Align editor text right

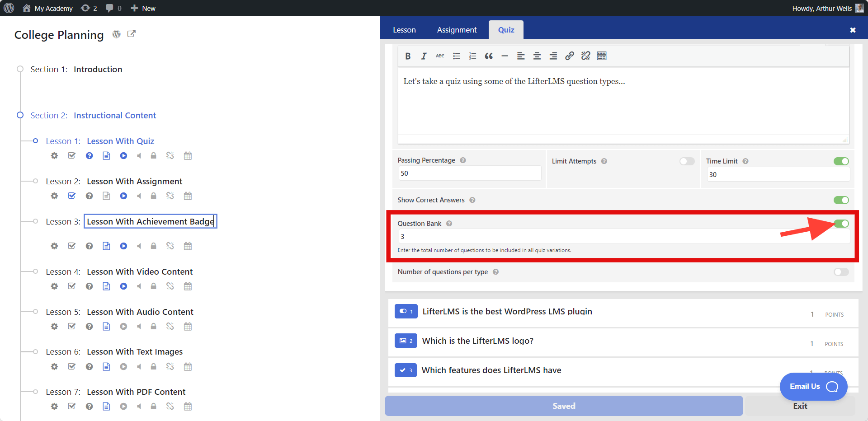[553, 56]
